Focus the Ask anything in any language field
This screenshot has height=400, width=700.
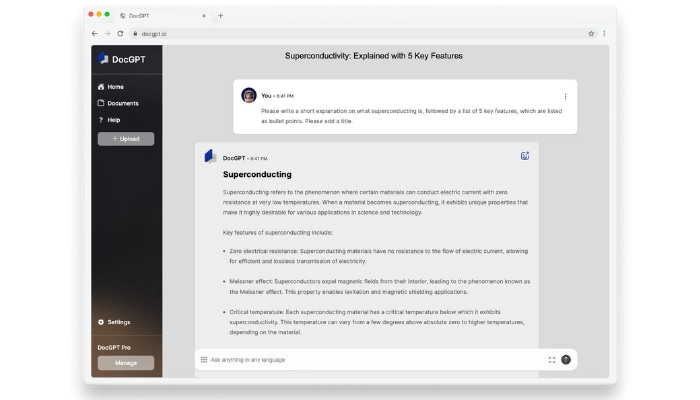click(x=375, y=360)
